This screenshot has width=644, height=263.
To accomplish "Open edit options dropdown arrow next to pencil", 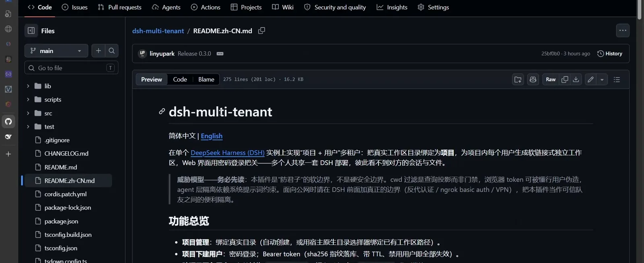I will pos(602,80).
